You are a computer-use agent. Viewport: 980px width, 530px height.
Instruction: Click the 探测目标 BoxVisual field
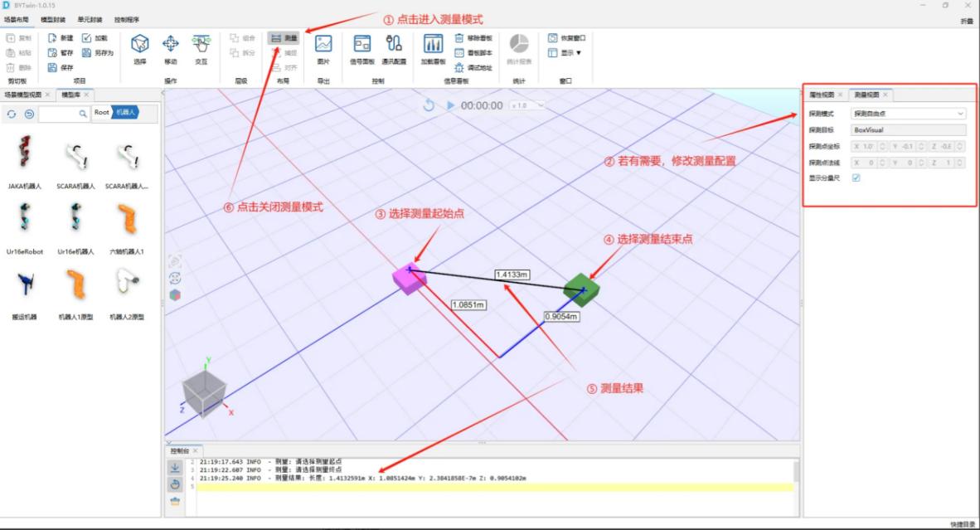click(x=908, y=130)
